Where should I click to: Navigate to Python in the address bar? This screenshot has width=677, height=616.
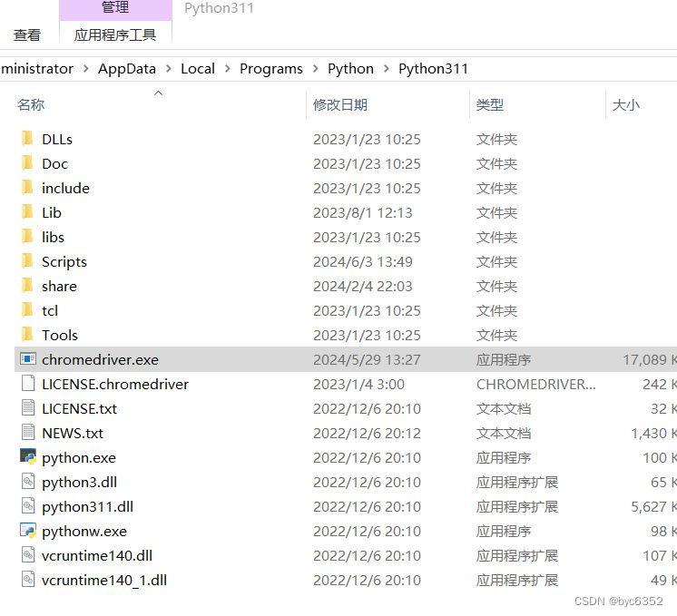[x=350, y=69]
